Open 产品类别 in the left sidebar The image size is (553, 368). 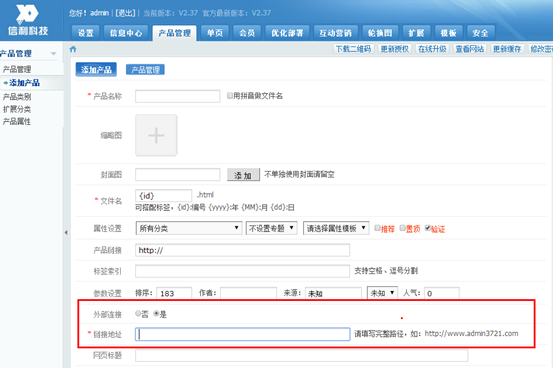click(x=17, y=97)
